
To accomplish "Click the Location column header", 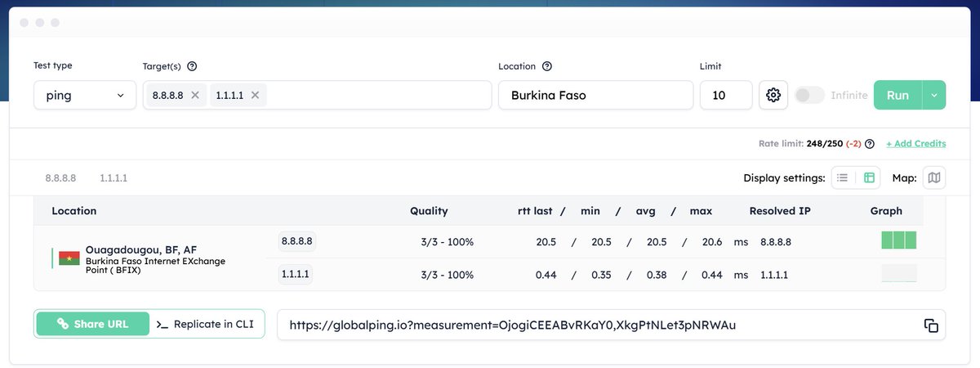I will pos(73,211).
